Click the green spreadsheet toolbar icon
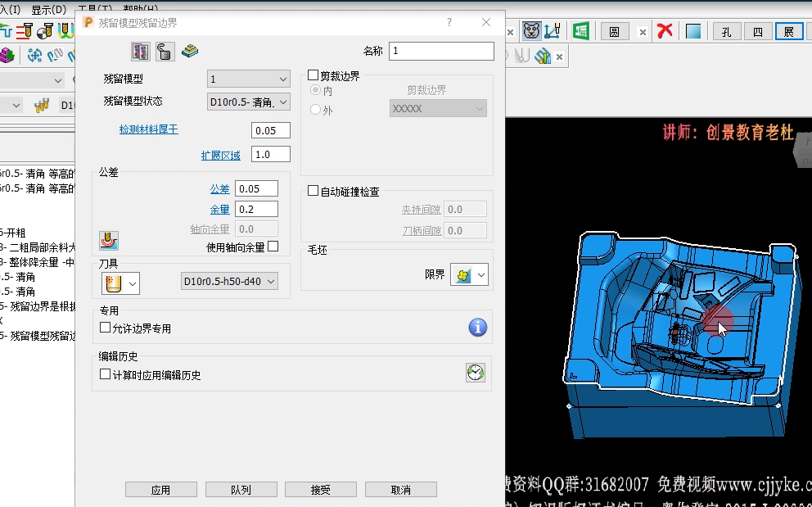Viewport: 812px width, 507px height. pos(581,31)
